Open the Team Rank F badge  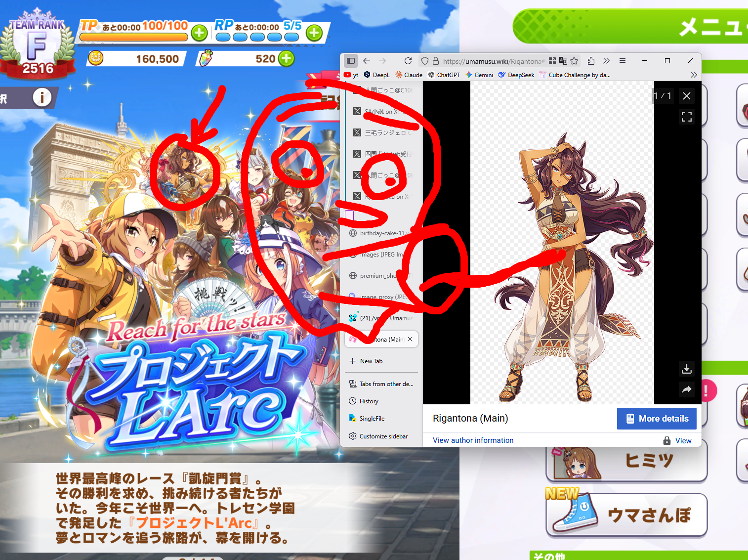[38, 44]
